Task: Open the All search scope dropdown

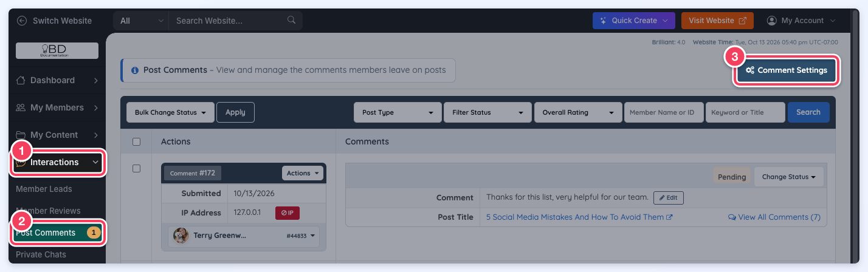Action: click(141, 21)
